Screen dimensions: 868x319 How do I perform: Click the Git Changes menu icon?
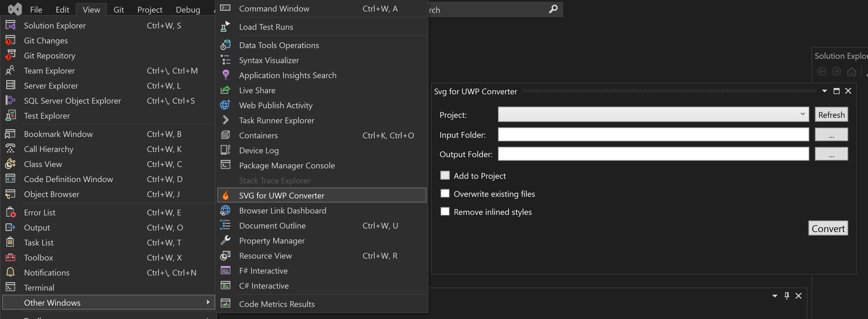click(10, 40)
